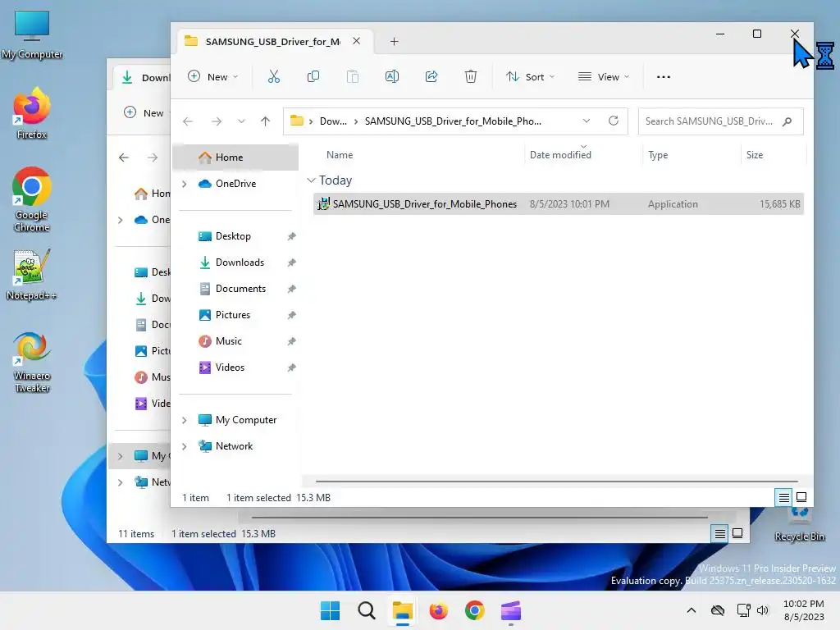
Task: Open Windows Start button on taskbar
Action: click(x=330, y=610)
